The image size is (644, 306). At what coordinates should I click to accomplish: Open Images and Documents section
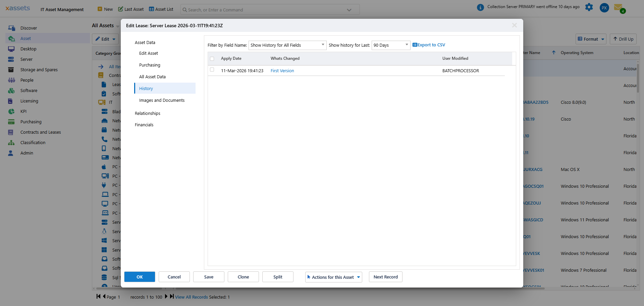point(162,100)
